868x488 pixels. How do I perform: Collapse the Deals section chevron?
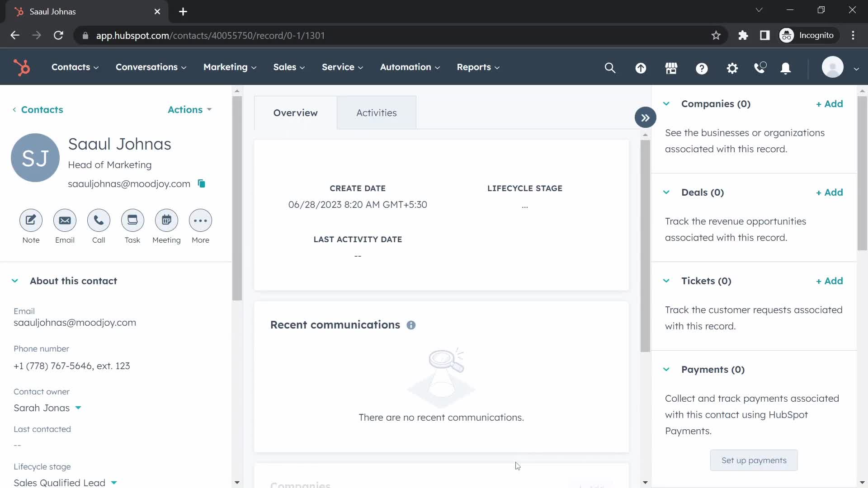[x=666, y=192]
